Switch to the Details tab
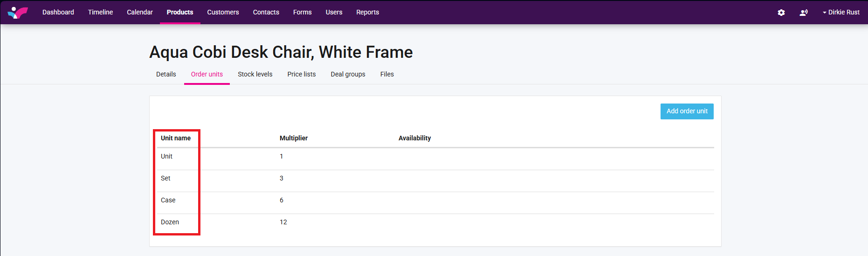The image size is (868, 256). click(x=166, y=75)
